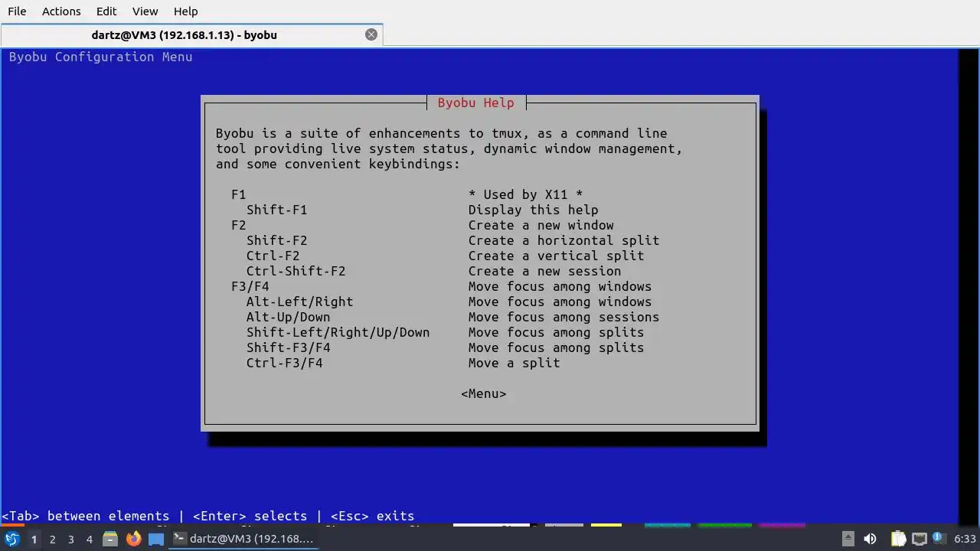Image resolution: width=980 pixels, height=551 pixels.
Task: Open the update notifier tray icon
Action: click(938, 539)
